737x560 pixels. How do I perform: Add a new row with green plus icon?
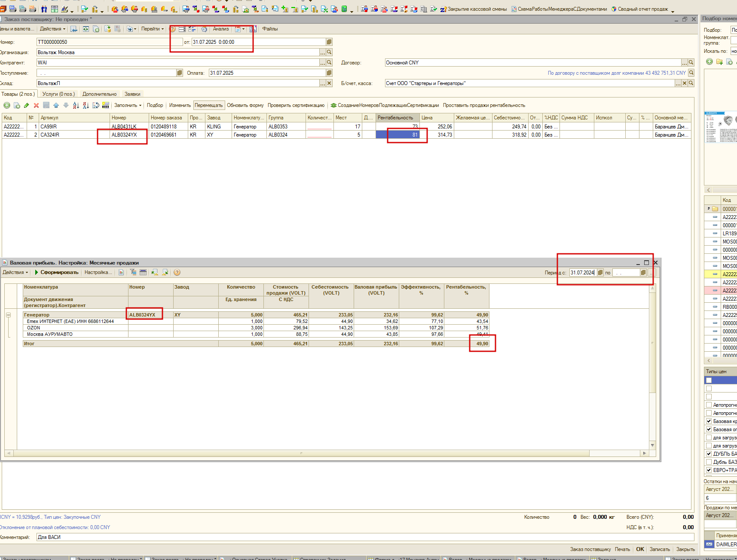click(x=7, y=105)
